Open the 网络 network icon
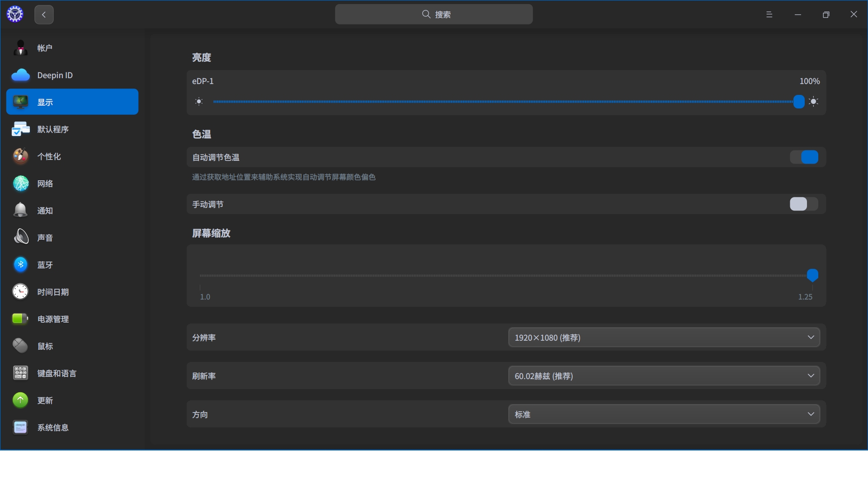The width and height of the screenshot is (868, 488). [20, 183]
